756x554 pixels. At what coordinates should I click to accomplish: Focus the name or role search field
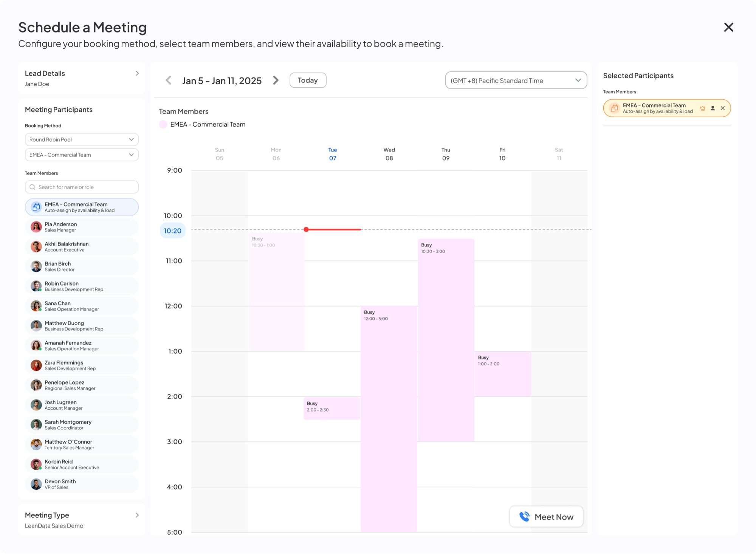(x=82, y=187)
